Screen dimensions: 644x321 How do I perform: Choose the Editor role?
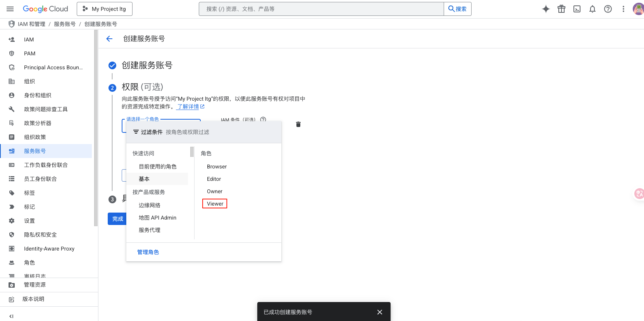(x=214, y=179)
